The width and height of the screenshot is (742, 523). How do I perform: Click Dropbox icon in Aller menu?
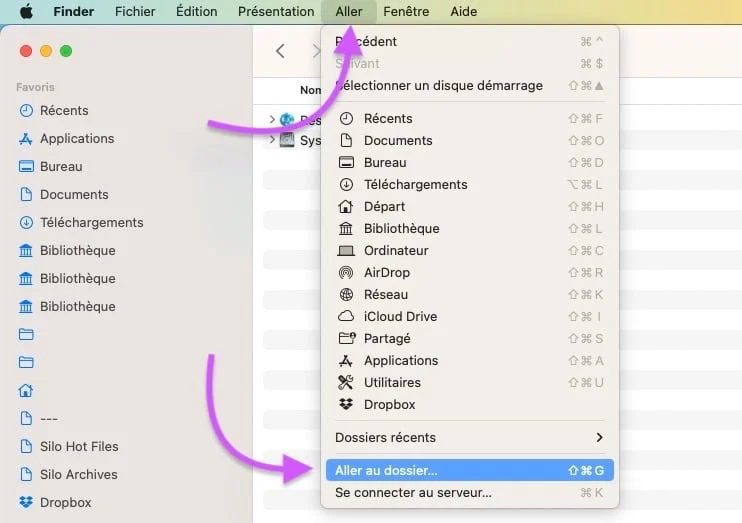coord(346,404)
